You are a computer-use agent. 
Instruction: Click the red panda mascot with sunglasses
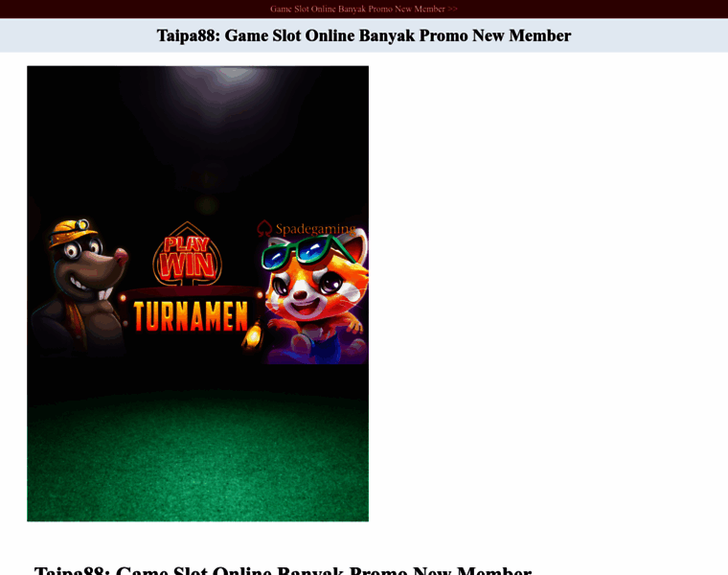tap(316, 297)
